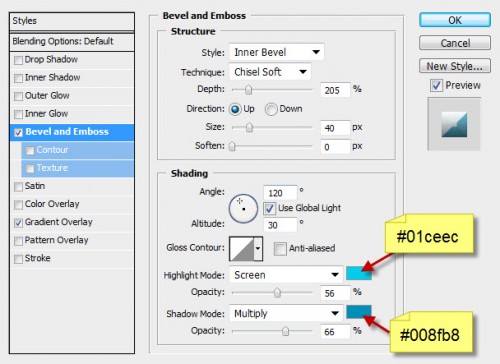Click the Size value field showing 40
The width and height of the screenshot is (500, 364).
pos(335,128)
